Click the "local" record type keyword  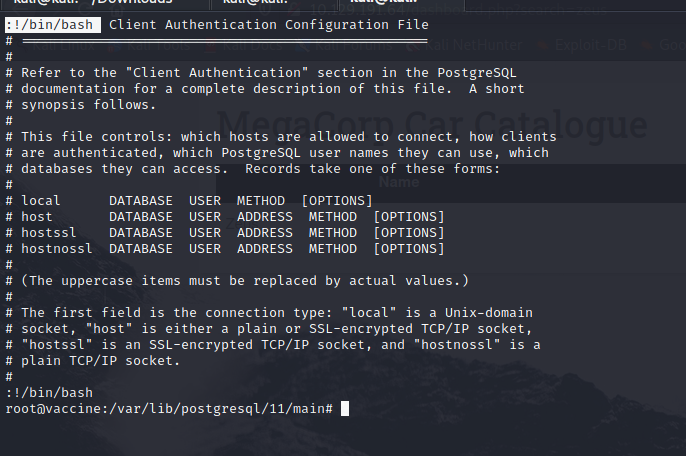41,201
